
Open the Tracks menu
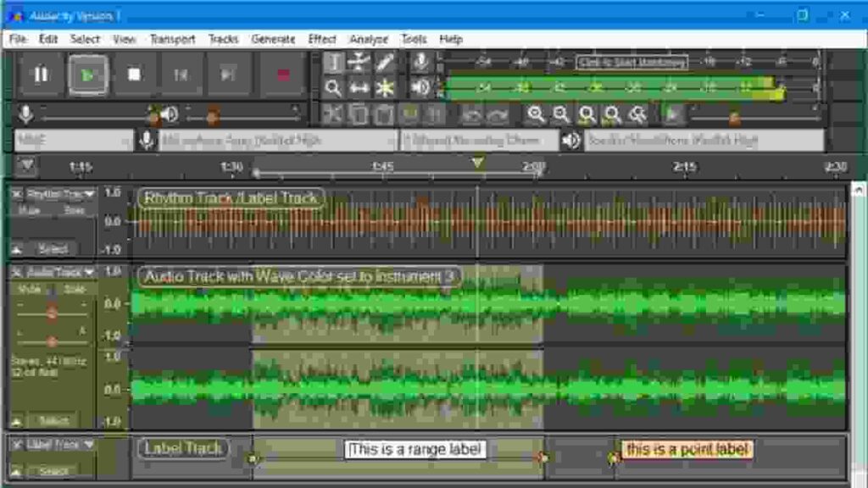[x=223, y=39]
